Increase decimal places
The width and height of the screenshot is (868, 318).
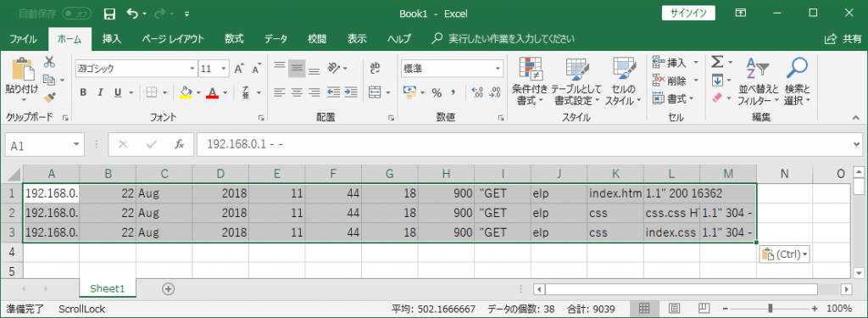pyautogui.click(x=476, y=92)
